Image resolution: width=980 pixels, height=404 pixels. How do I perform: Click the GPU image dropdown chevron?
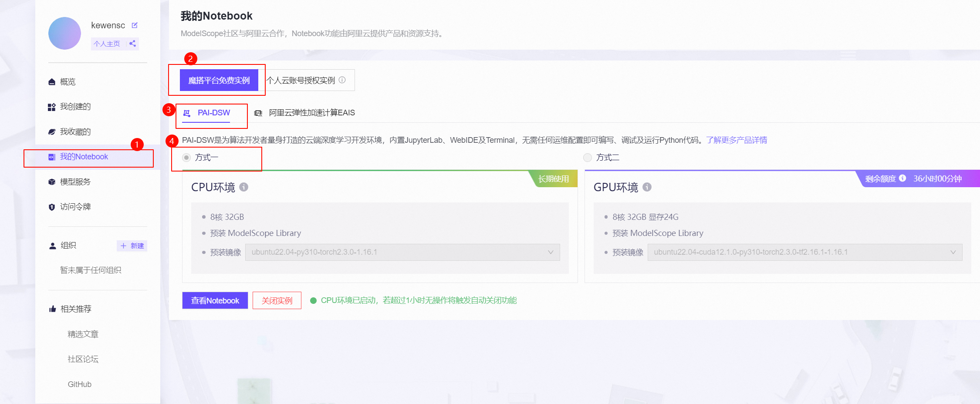click(953, 252)
